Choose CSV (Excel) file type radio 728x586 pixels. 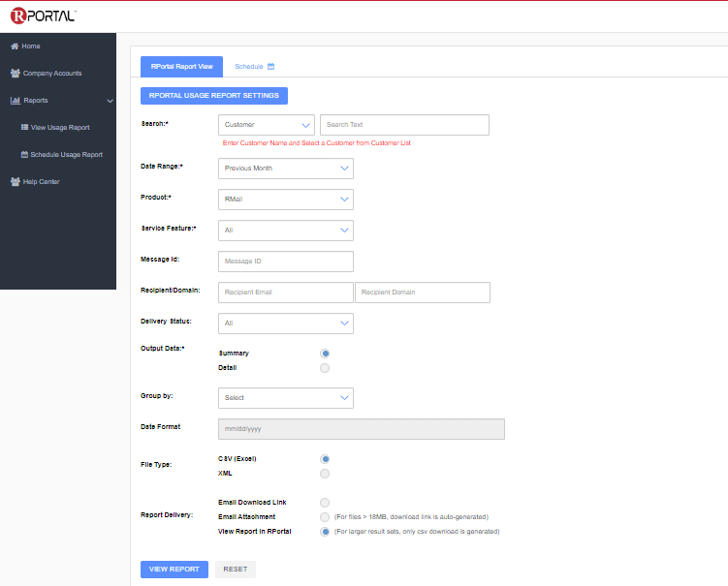[325, 459]
